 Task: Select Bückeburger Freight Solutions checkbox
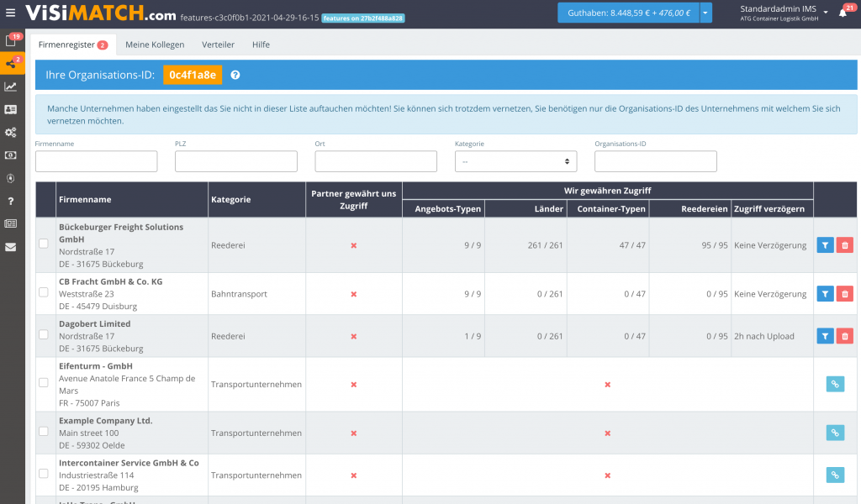[x=44, y=244]
